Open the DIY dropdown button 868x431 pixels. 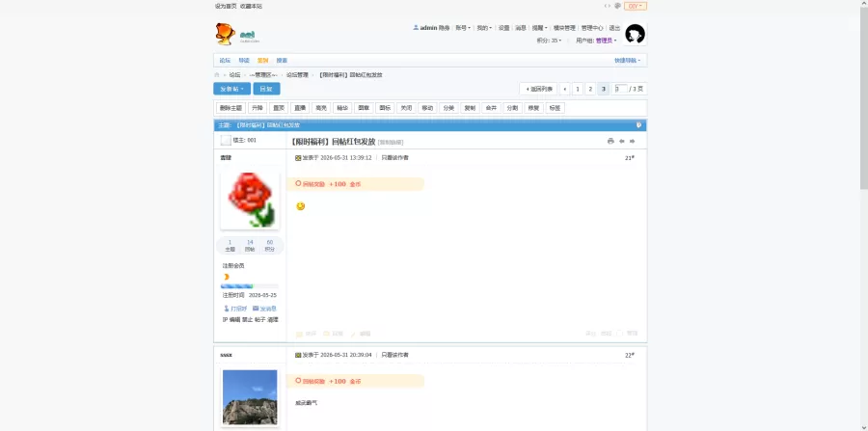[x=636, y=6]
